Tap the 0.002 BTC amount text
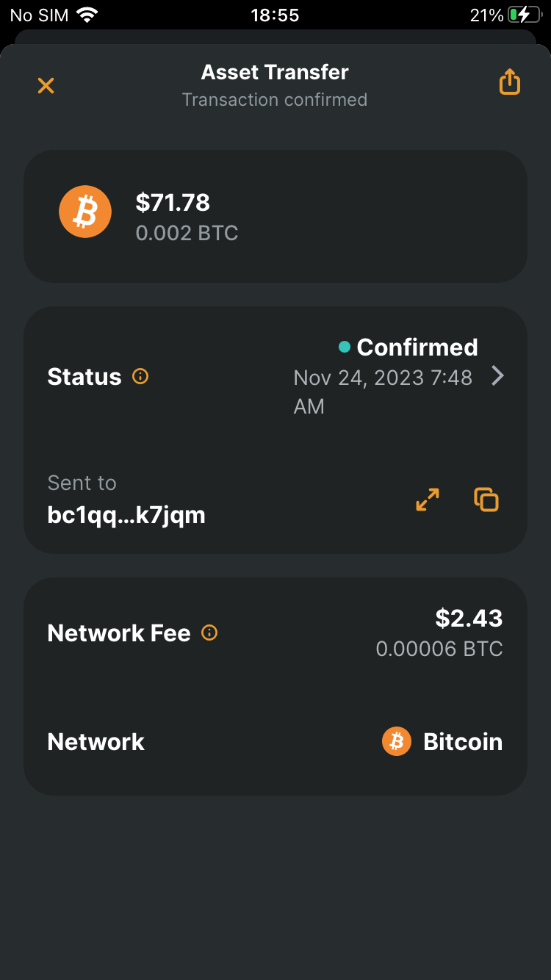Viewport: 551px width, 980px height. (187, 234)
